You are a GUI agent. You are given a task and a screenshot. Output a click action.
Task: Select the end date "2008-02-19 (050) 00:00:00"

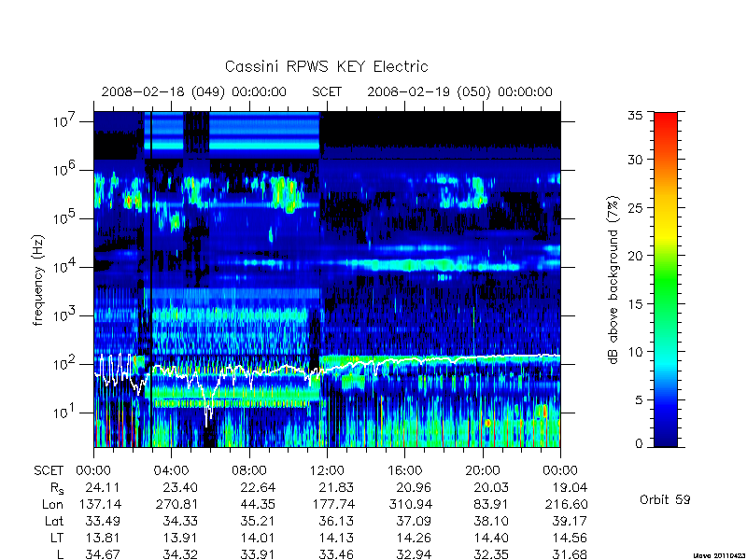click(x=459, y=91)
